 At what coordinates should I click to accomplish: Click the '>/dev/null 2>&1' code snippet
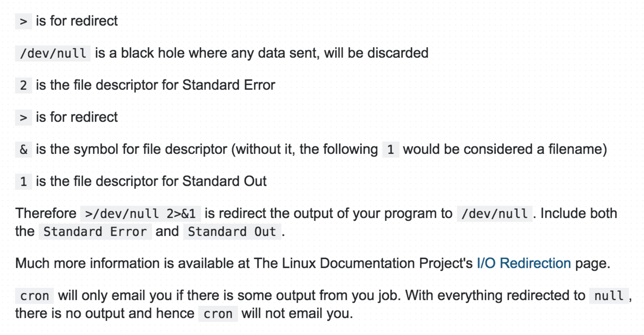(x=140, y=214)
